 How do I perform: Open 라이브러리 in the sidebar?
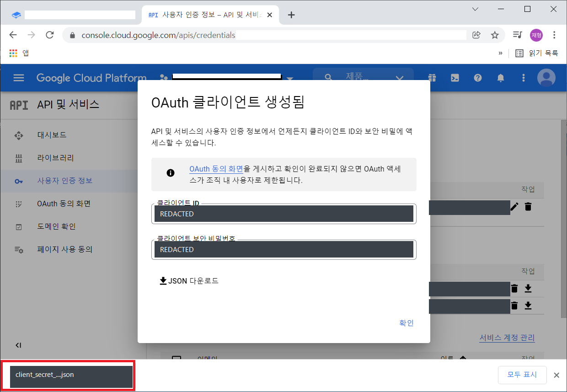point(55,158)
